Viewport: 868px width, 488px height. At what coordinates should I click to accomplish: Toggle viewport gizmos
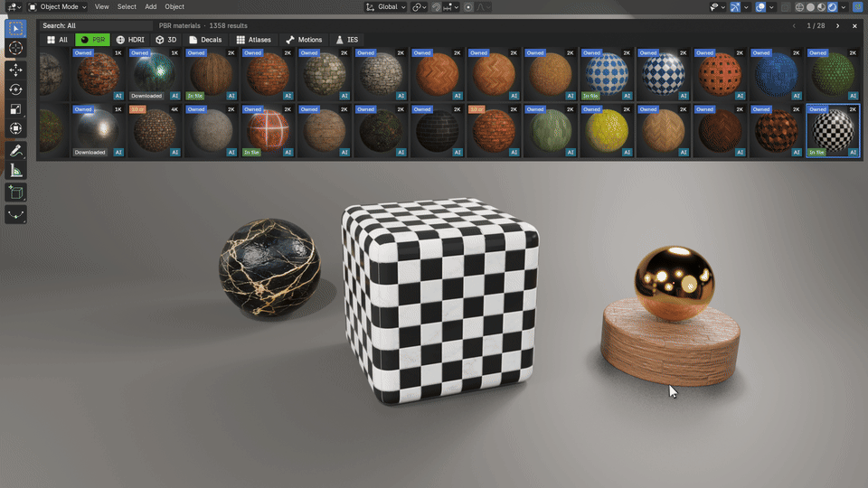pyautogui.click(x=734, y=7)
